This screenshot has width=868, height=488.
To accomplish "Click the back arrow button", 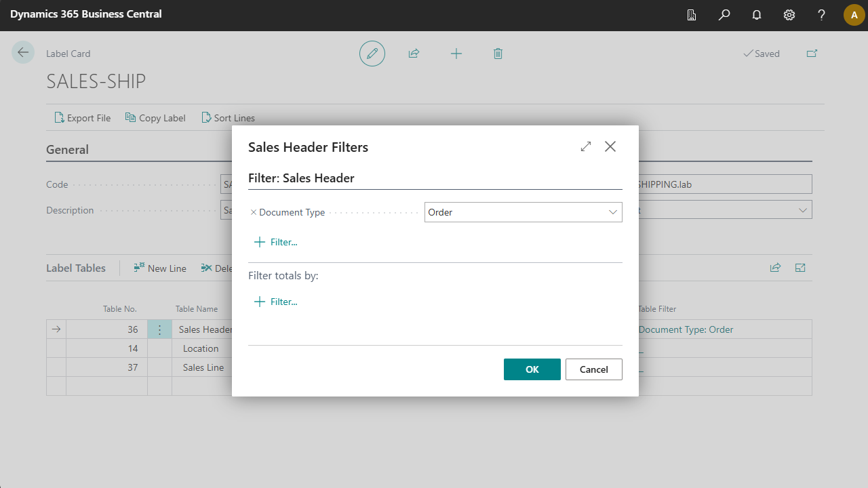I will [23, 53].
